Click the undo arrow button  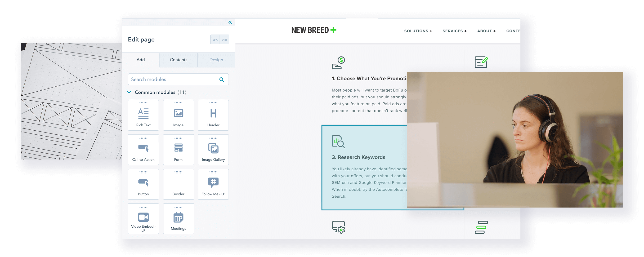pyautogui.click(x=215, y=40)
